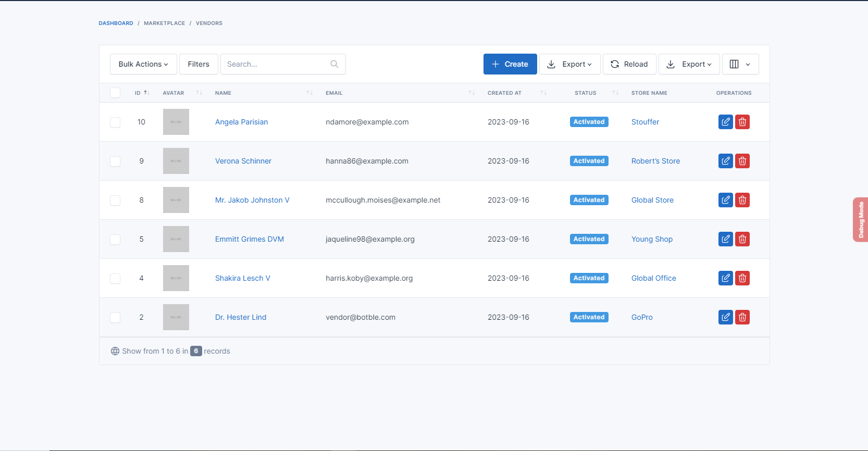Select all vendors header checkbox
Screen dimensions: 868x451
point(115,93)
